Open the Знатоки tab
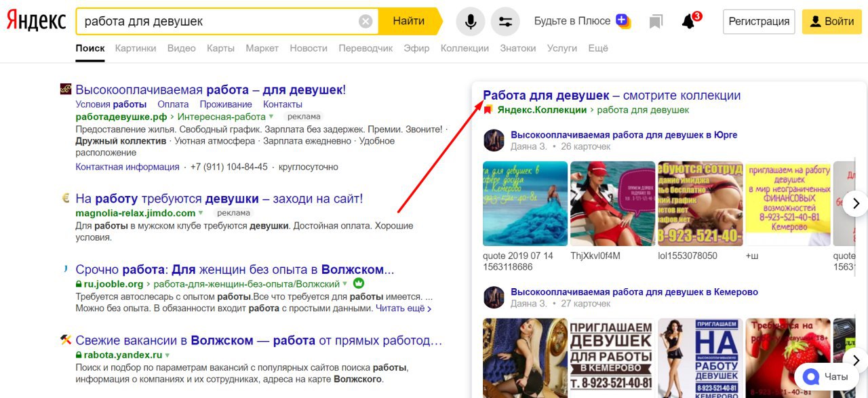Viewport: 868px width, 398px height. point(517,48)
